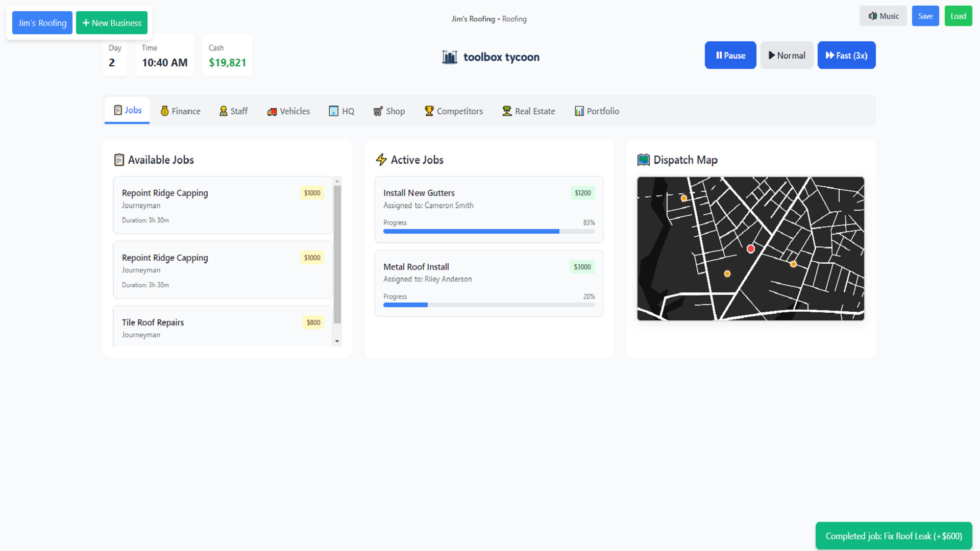Screen dimensions: 980x551
Task: Pause the game simulation
Action: coord(730,55)
